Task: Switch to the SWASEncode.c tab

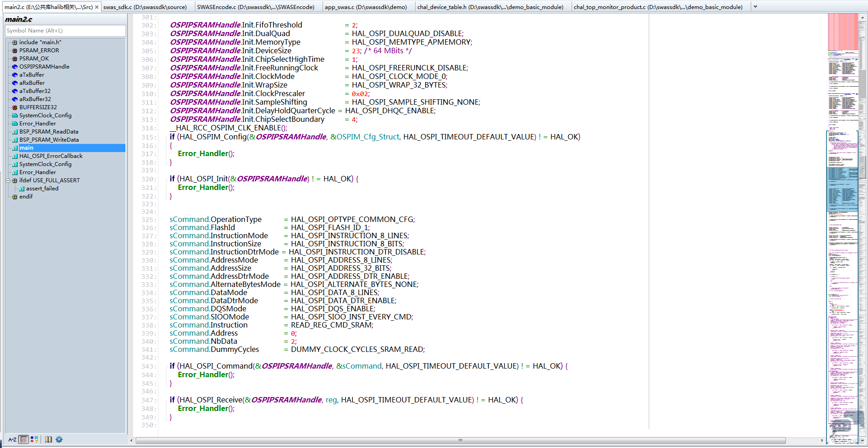Action: (x=255, y=7)
